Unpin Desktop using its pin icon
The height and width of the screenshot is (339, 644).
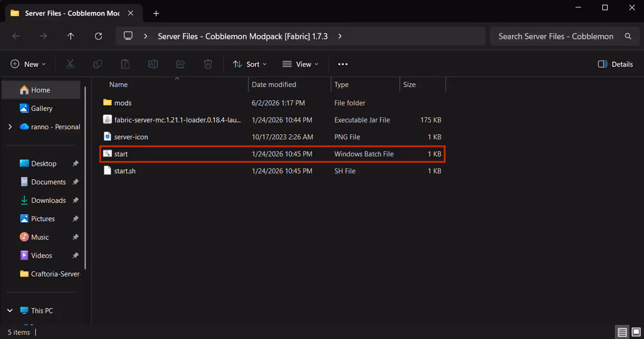[75, 164]
